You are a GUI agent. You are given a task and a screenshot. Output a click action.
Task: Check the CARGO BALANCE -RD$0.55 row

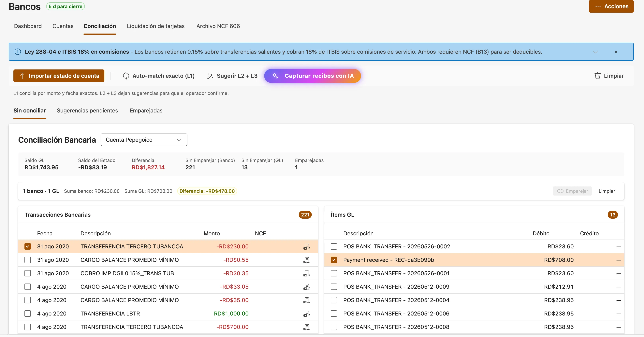(x=28, y=260)
